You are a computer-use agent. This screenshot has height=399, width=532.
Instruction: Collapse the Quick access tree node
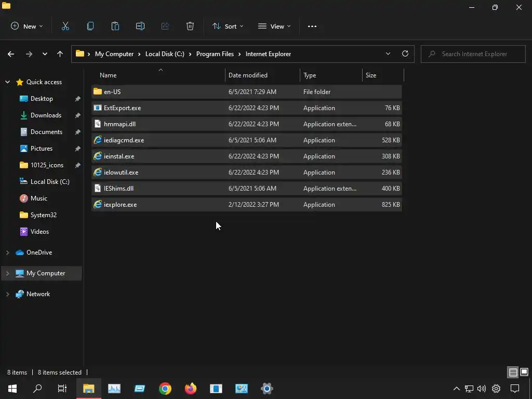[7, 82]
